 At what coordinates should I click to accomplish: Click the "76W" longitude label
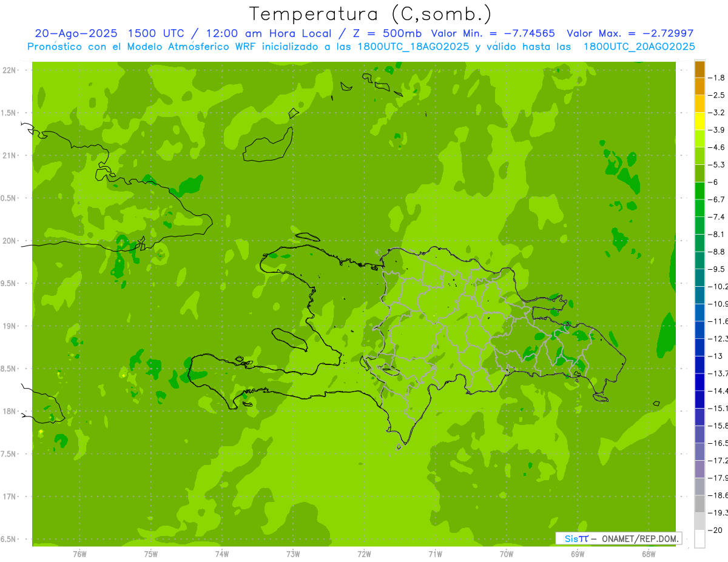(79, 554)
